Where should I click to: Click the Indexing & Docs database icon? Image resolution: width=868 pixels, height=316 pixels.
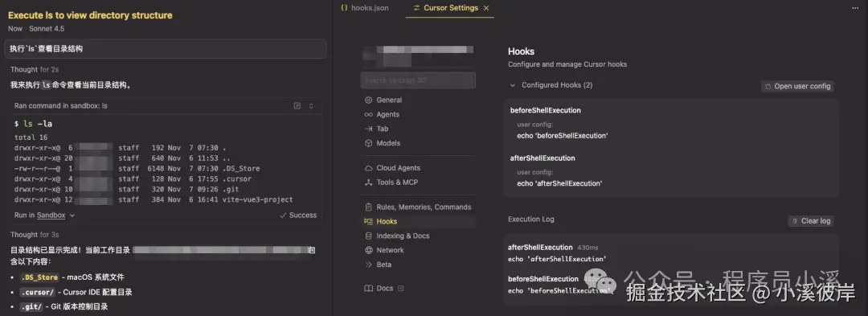pos(368,236)
